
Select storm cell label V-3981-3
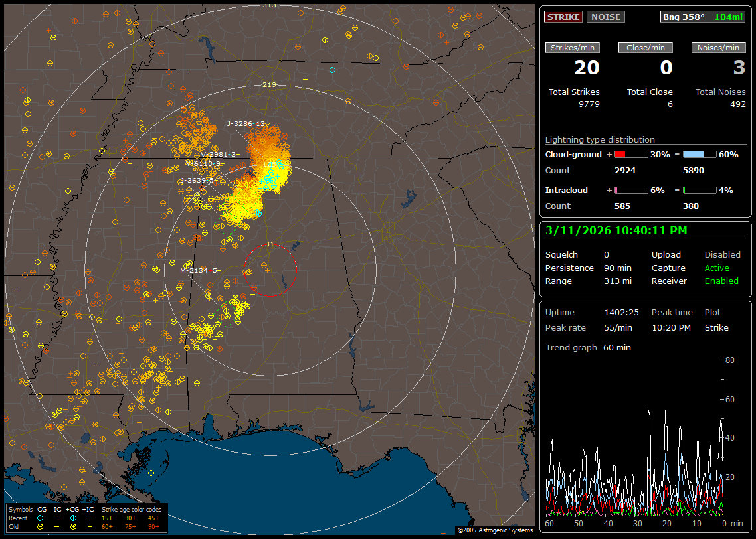click(x=219, y=154)
